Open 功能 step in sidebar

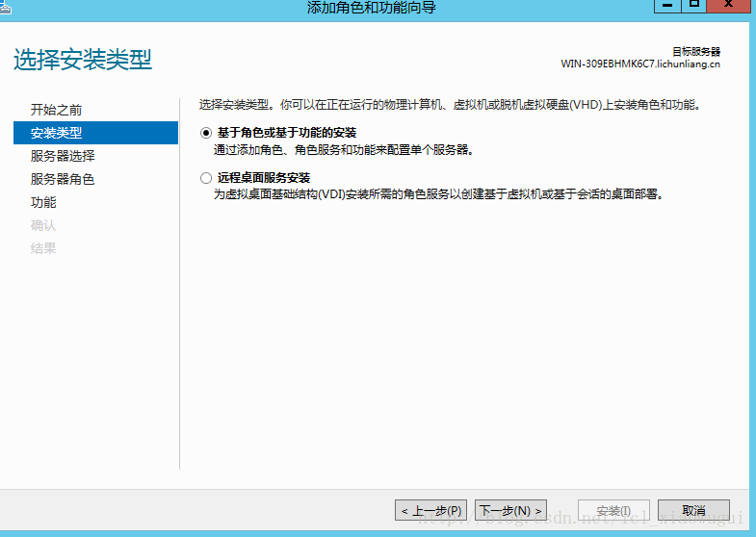click(x=43, y=202)
